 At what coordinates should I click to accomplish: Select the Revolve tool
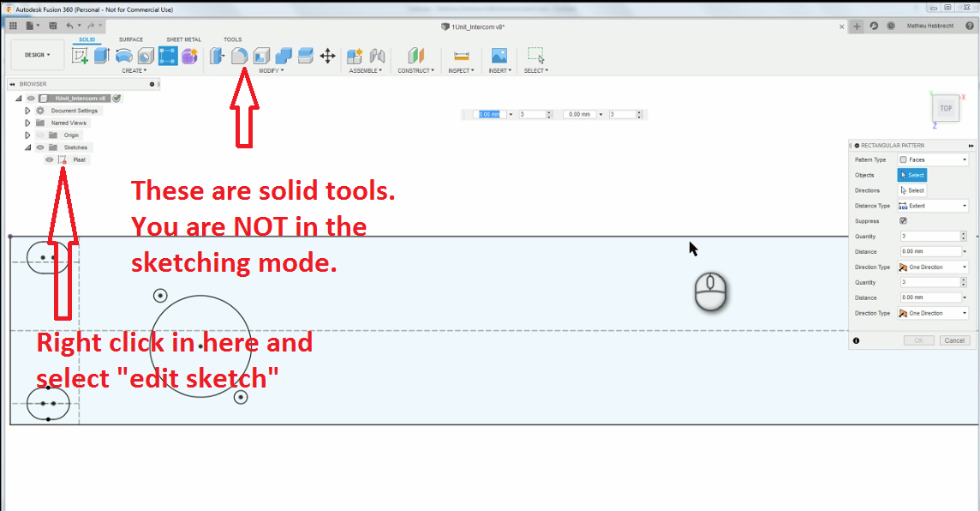click(123, 57)
